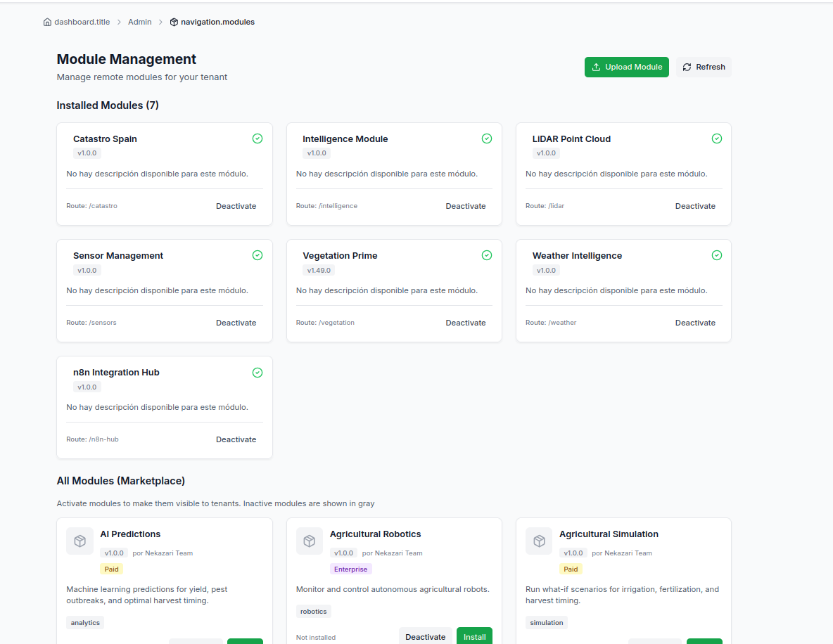The image size is (833, 644).
Task: Click the home icon in the breadcrumb
Action: pyautogui.click(x=46, y=22)
